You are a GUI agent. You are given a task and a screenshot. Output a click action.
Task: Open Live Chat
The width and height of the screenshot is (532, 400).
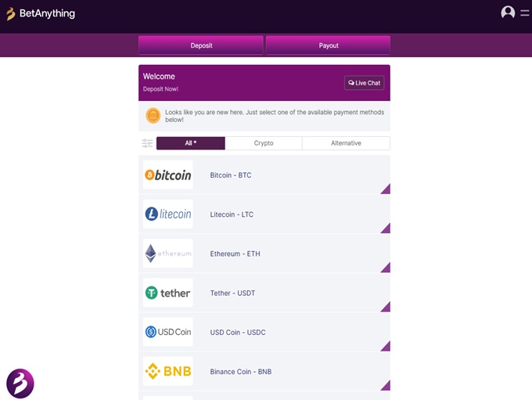click(x=364, y=83)
